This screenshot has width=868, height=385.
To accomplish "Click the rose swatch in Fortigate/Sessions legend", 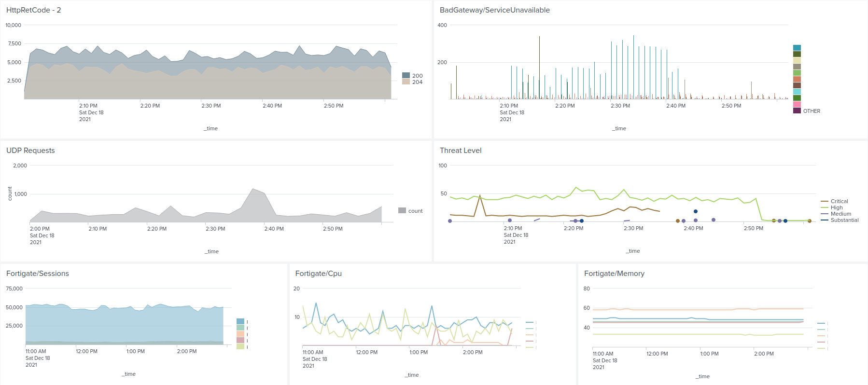I will 240,340.
